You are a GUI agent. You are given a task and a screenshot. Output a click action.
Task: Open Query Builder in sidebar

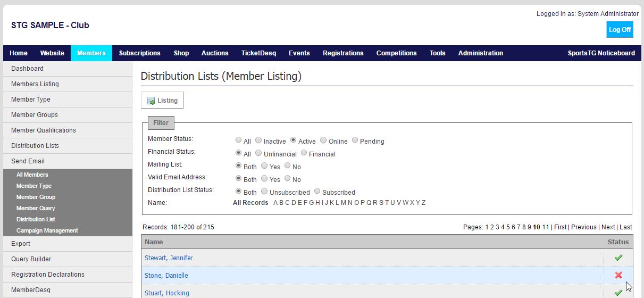click(68, 259)
